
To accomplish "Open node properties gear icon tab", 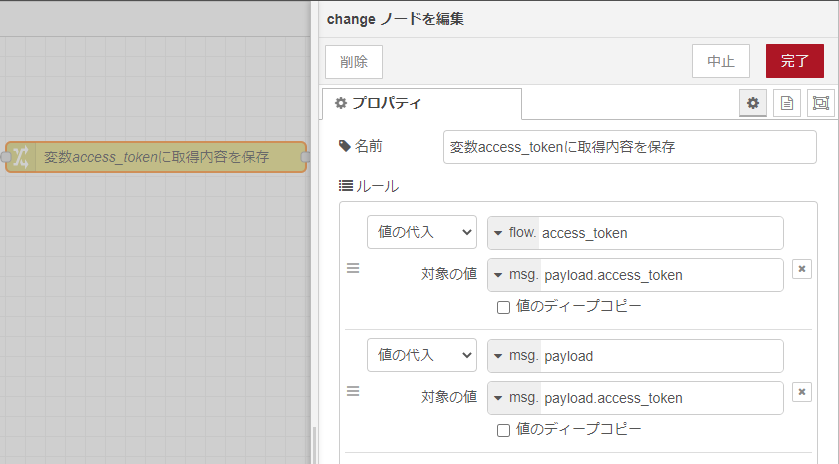I will pos(753,103).
